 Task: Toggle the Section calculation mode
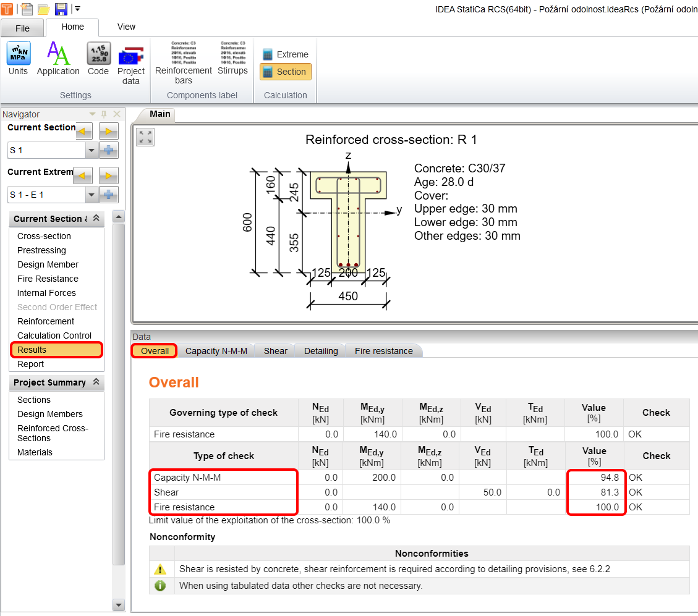pos(285,72)
